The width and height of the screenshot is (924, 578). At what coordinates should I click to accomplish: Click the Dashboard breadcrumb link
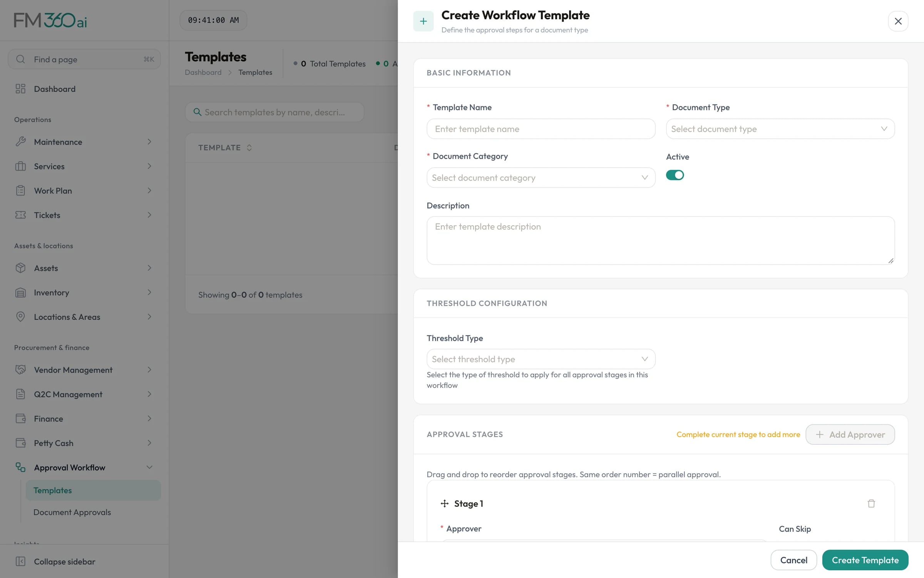pos(203,72)
